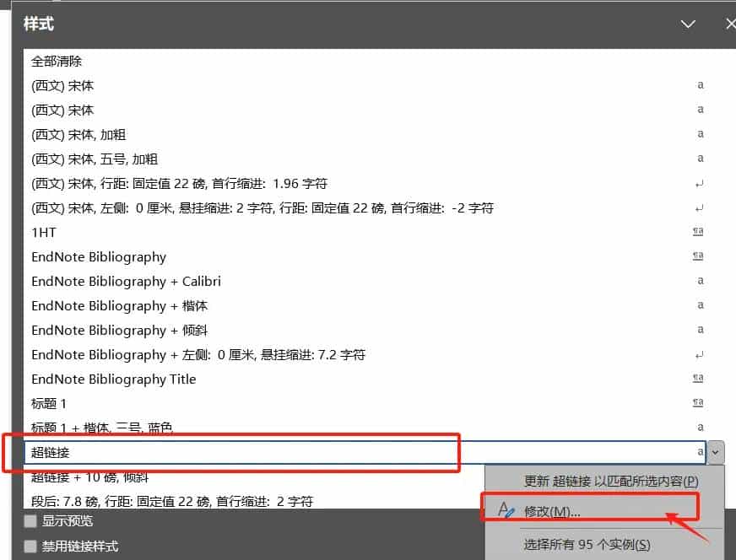
Task: Click the paragraph style icon next to 标题 1
Action: (x=698, y=403)
